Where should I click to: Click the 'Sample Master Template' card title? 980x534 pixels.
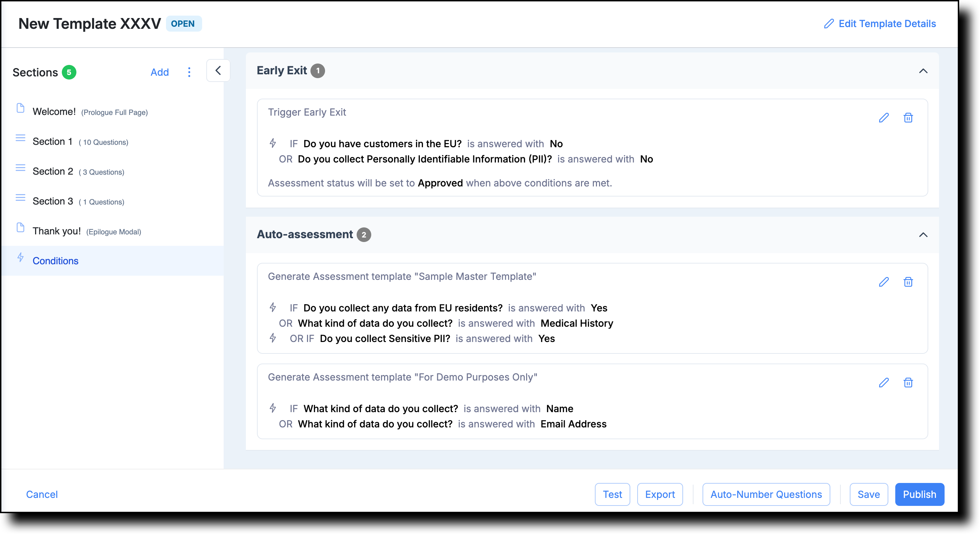(x=402, y=276)
